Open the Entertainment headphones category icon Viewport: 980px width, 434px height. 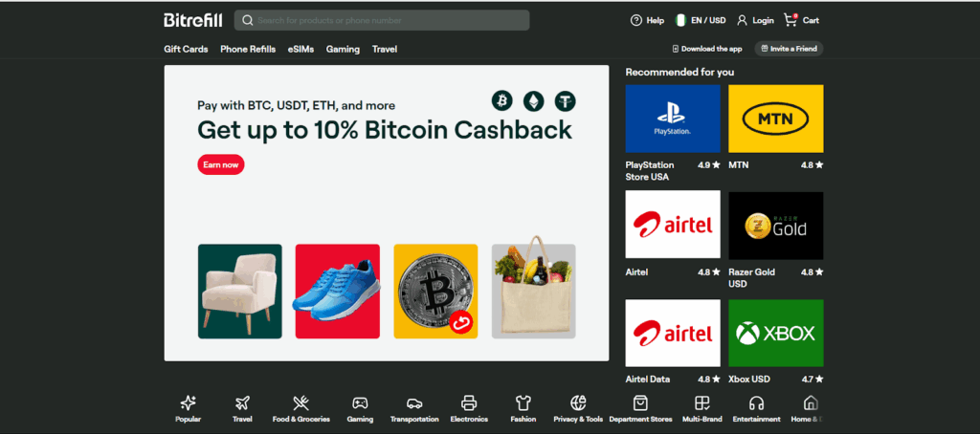(x=756, y=402)
